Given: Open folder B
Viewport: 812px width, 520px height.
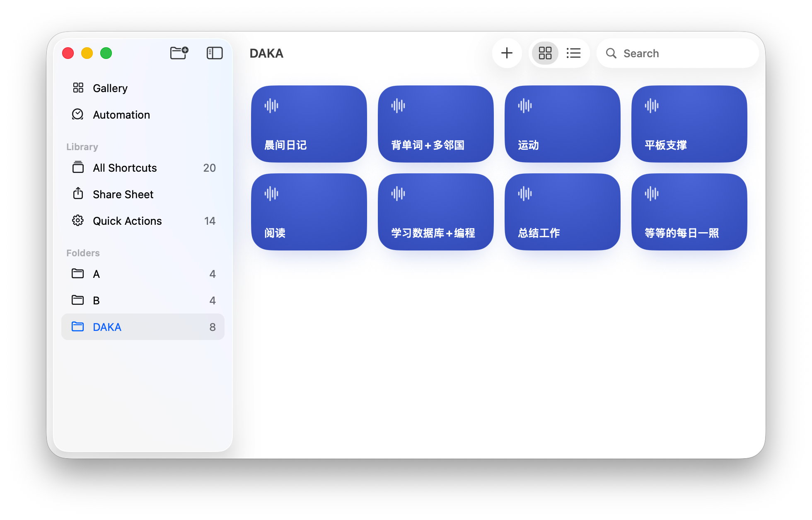Looking at the screenshot, I should tap(96, 301).
